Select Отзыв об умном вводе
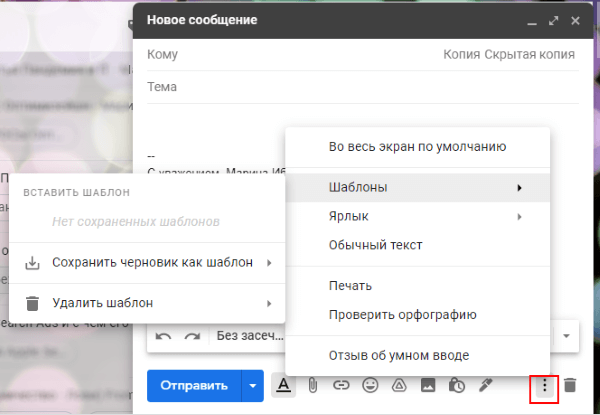The image size is (600, 415). (417, 356)
